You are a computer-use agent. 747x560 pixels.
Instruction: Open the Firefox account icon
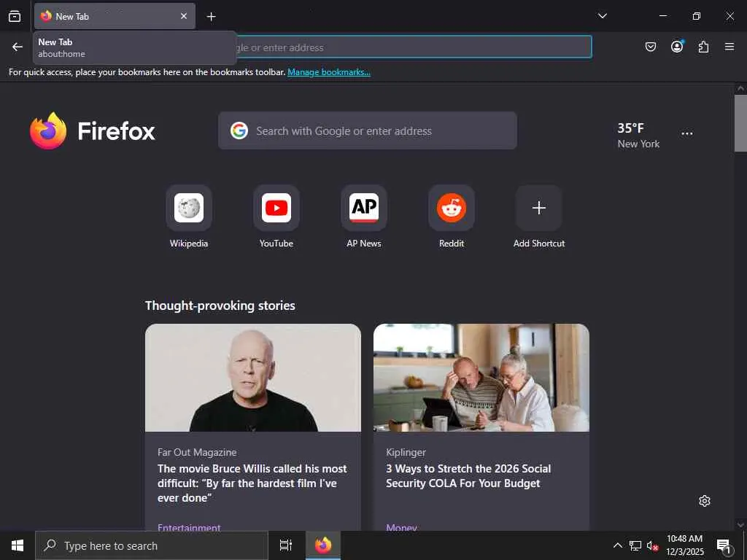pyautogui.click(x=677, y=47)
